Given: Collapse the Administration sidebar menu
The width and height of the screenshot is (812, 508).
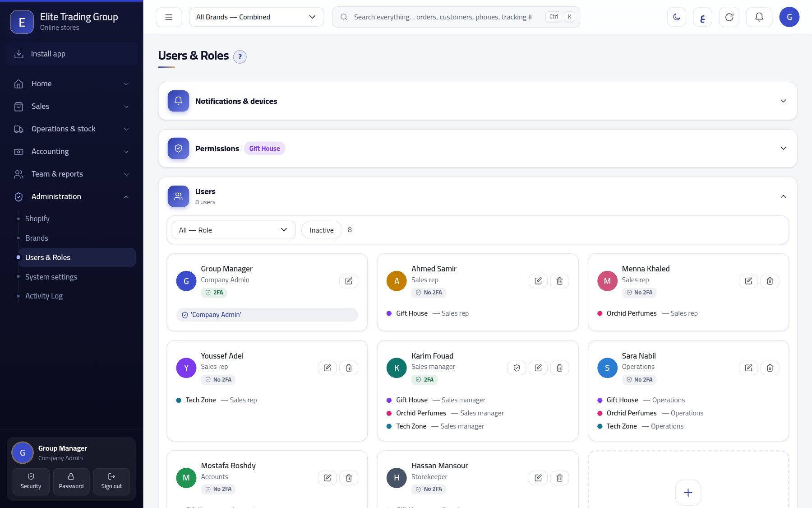Looking at the screenshot, I should (71, 197).
